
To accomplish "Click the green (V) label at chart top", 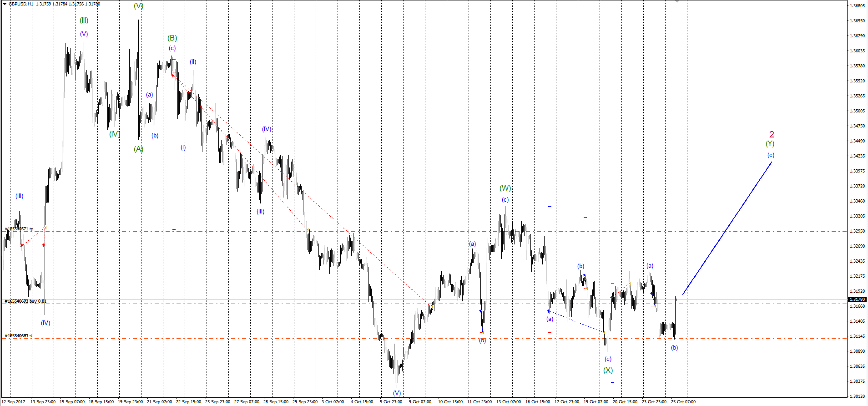I will (x=138, y=6).
